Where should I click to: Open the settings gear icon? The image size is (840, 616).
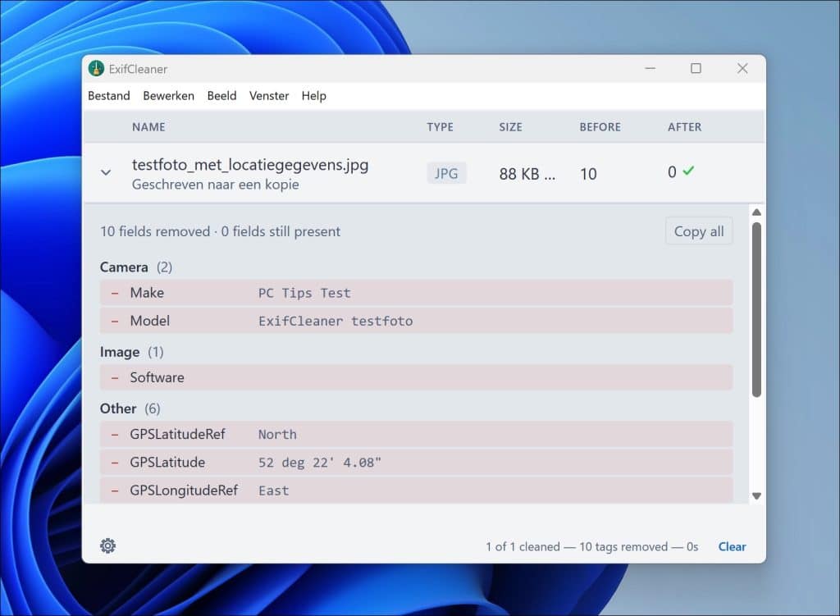(107, 545)
